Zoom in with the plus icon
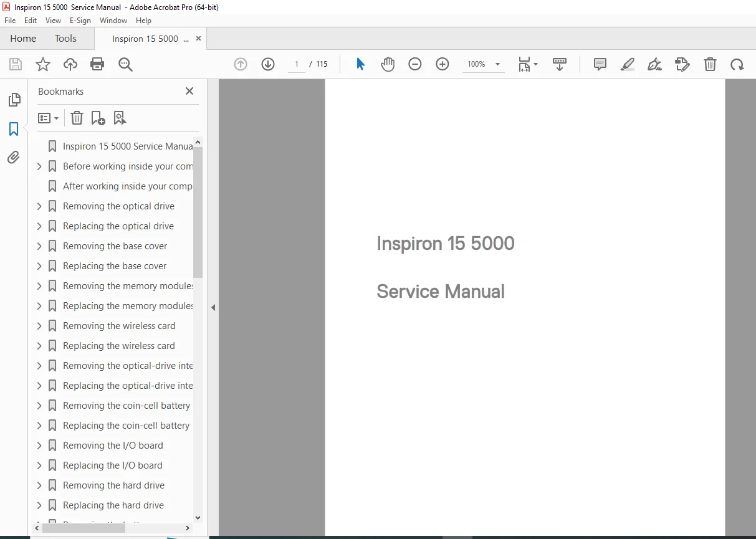The height and width of the screenshot is (539, 756). pyautogui.click(x=443, y=64)
